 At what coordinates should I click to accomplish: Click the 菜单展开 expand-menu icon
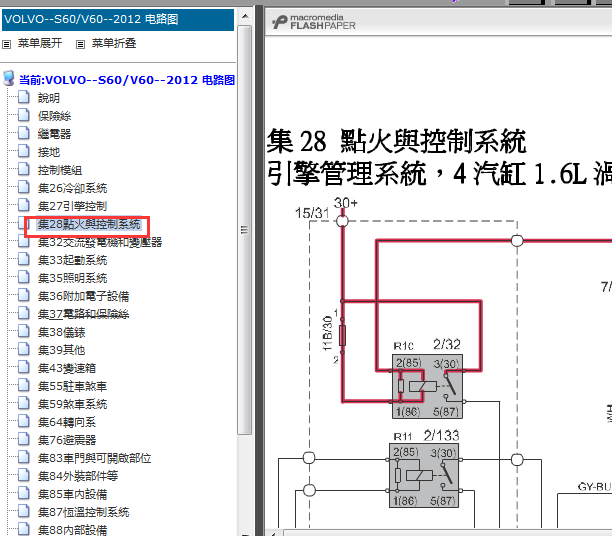[x=6, y=44]
